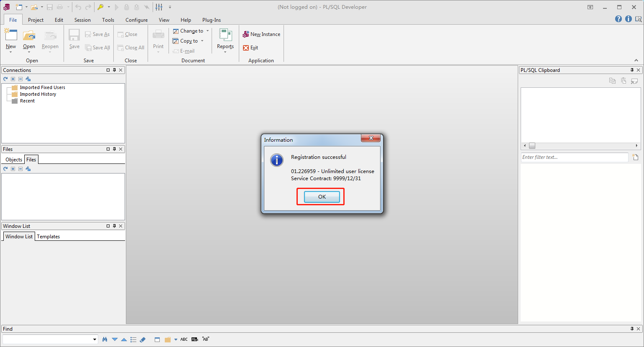Toggle the pin on the PL/SQL Clipboard panel
Screen dimensions: 644x347
tap(632, 70)
